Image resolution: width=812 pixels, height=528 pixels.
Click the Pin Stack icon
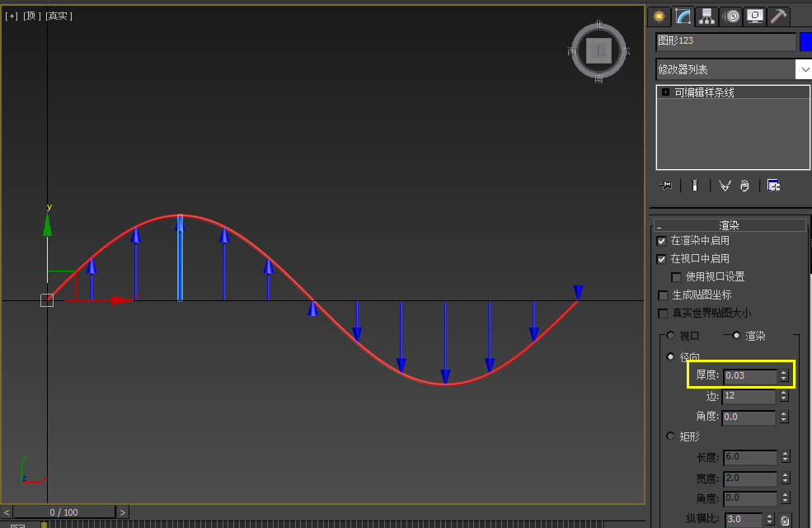click(665, 185)
